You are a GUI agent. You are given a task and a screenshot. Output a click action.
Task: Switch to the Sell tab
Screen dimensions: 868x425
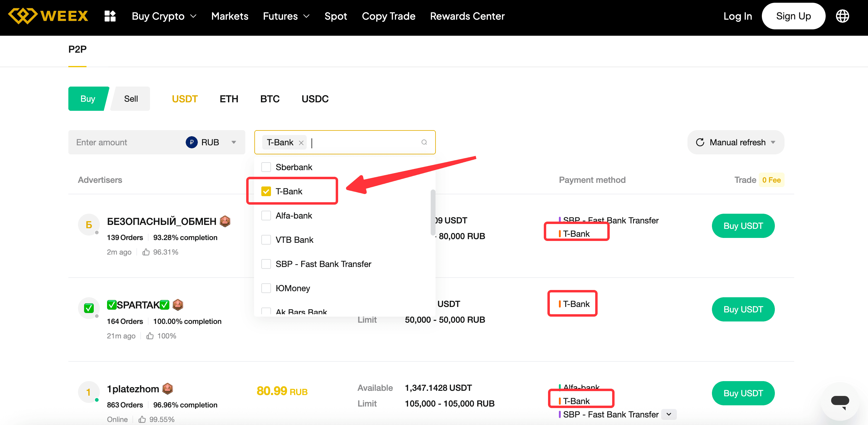coord(131,99)
